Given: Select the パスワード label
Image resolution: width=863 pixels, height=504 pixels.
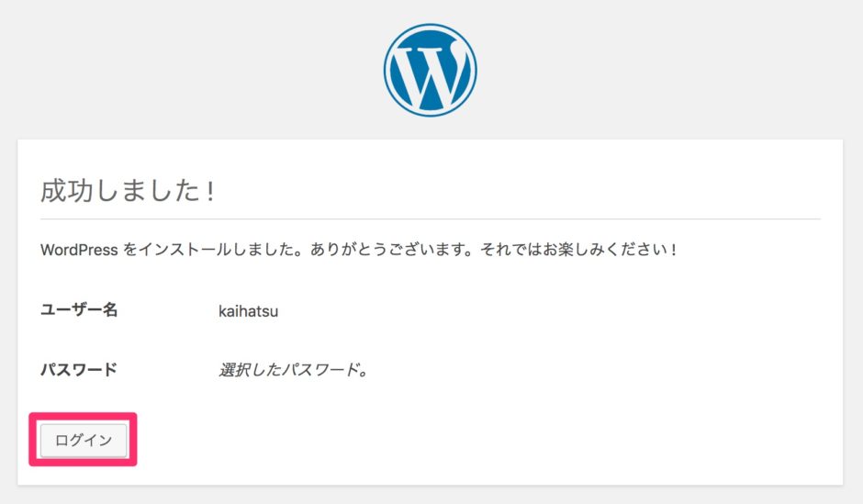Looking at the screenshot, I should click(79, 371).
